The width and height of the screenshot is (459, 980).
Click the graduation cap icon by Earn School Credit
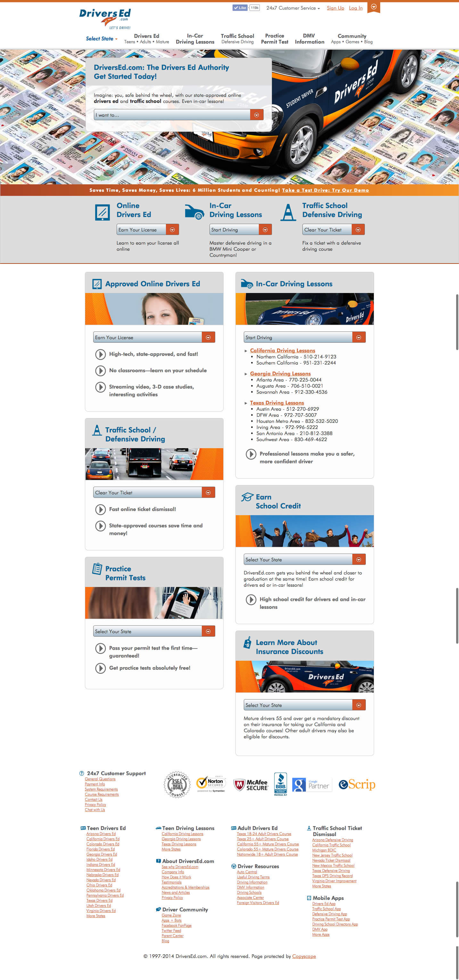pyautogui.click(x=247, y=497)
